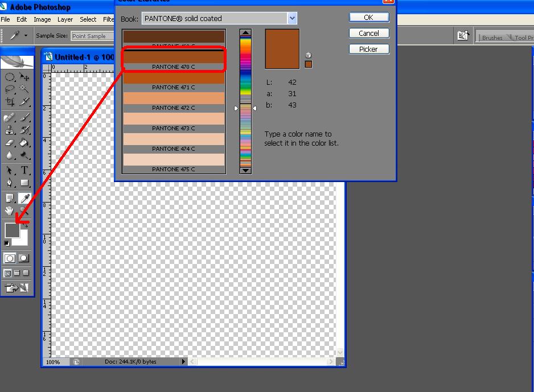Select the Lasso tool

[10, 89]
